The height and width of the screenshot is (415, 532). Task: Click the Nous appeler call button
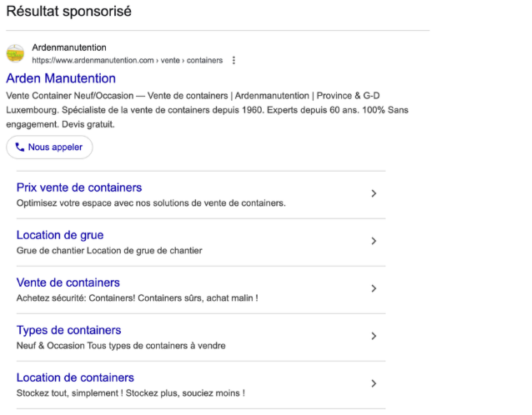click(49, 147)
